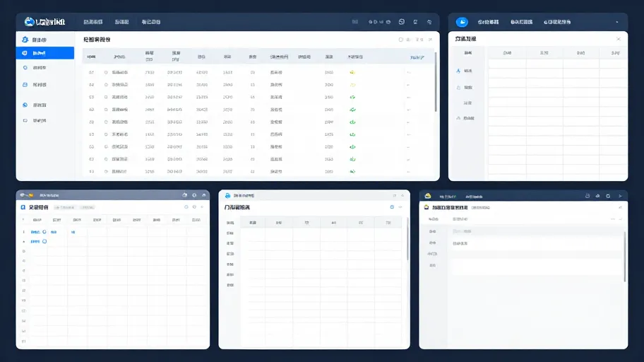Switch to the first tab in the bottom-right title bar
This screenshot has width=644, height=362.
click(x=448, y=197)
